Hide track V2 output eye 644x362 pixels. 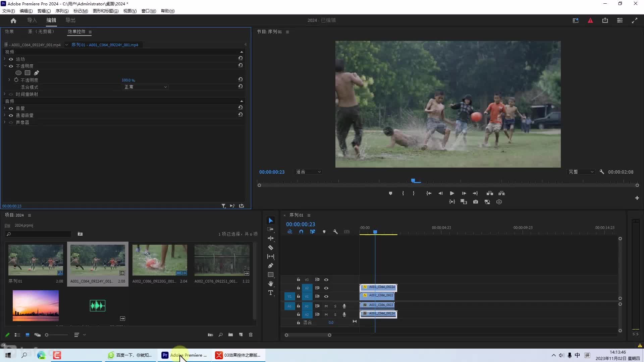(x=326, y=288)
